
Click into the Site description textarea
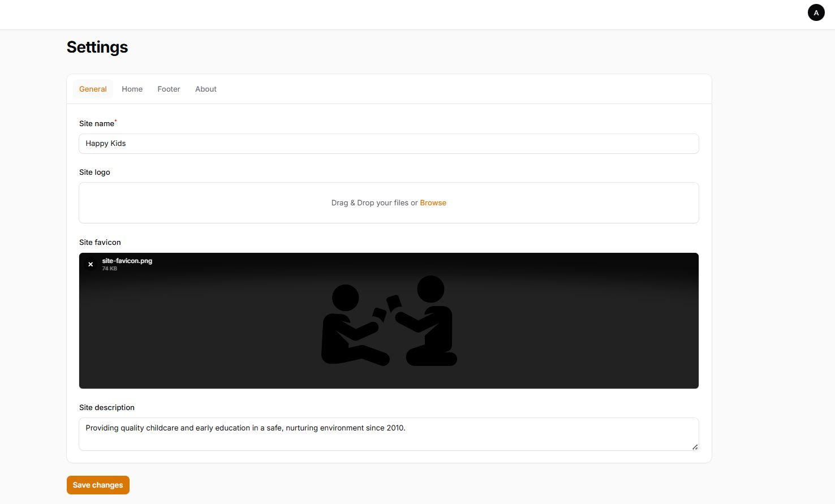[389, 434]
